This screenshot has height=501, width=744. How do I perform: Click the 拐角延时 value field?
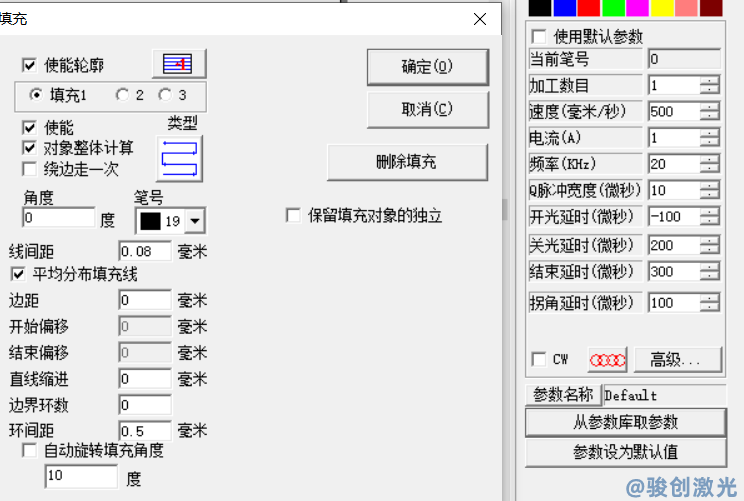pyautogui.click(x=674, y=303)
